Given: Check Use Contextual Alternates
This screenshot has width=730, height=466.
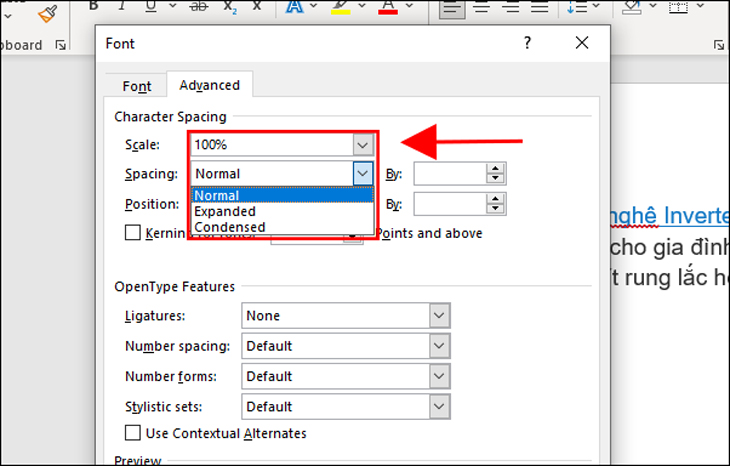Looking at the screenshot, I should [133, 433].
